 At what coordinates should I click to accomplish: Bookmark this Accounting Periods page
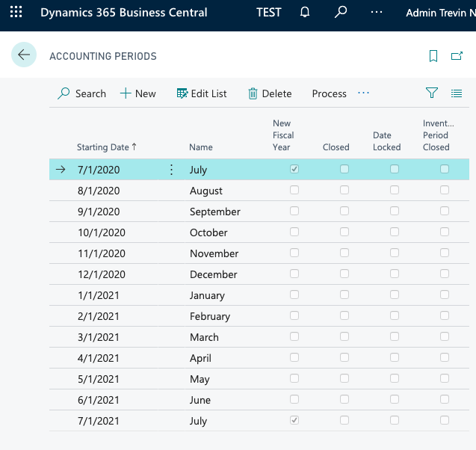tap(433, 56)
